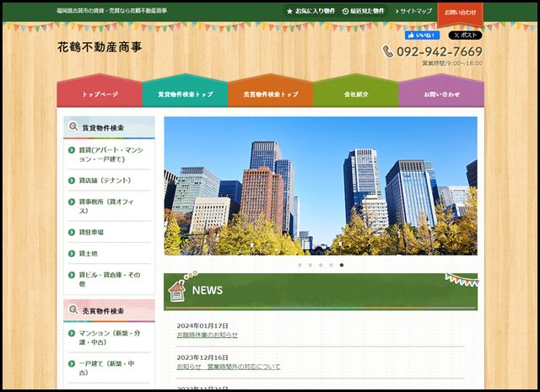The height and width of the screenshot is (392, 540).
Task: Click the 福岡県古賀市の賃貸・売買 header tagline
Action: [112, 11]
